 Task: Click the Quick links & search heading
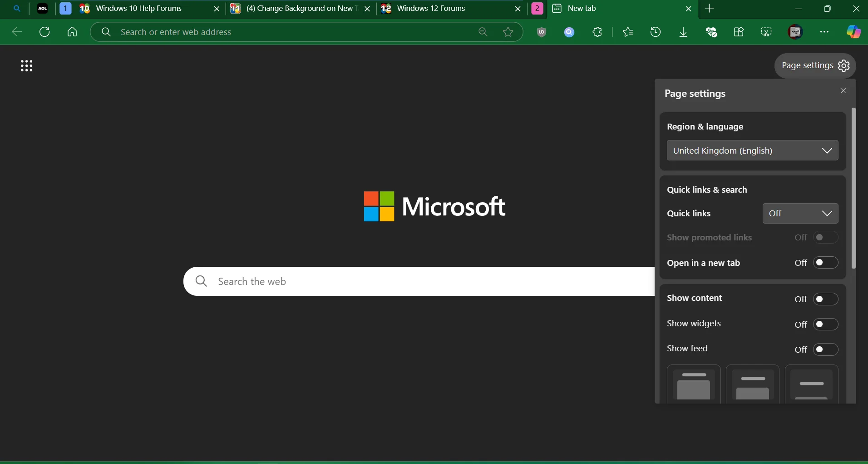(707, 190)
